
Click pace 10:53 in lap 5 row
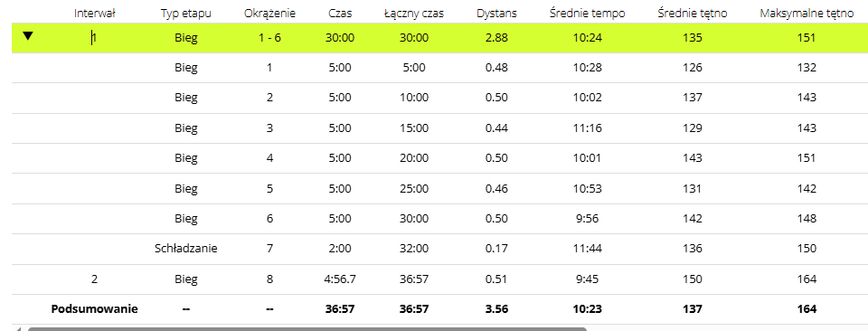tap(588, 189)
